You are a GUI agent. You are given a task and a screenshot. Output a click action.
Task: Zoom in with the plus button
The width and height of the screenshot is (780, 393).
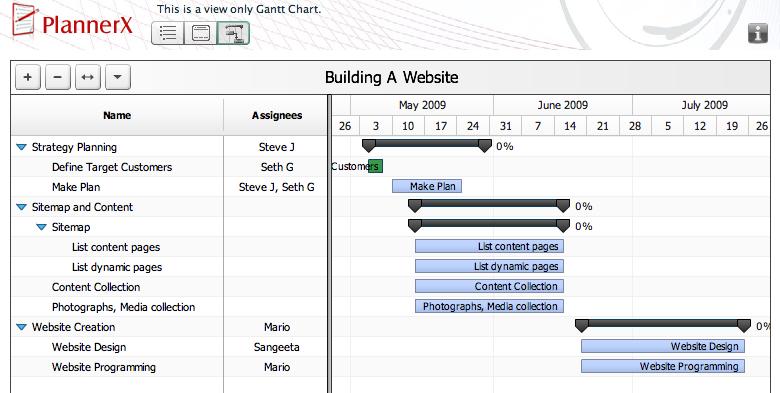click(x=28, y=77)
